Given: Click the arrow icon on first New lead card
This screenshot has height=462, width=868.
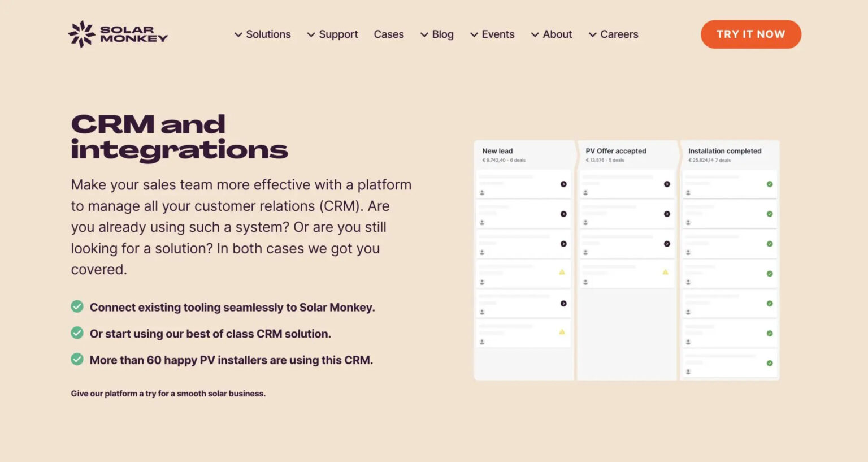Looking at the screenshot, I should click(x=563, y=184).
